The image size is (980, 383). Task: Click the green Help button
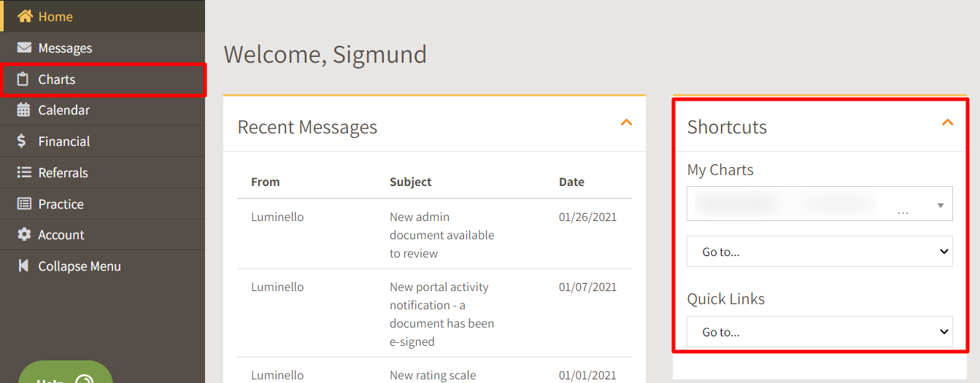(66, 374)
